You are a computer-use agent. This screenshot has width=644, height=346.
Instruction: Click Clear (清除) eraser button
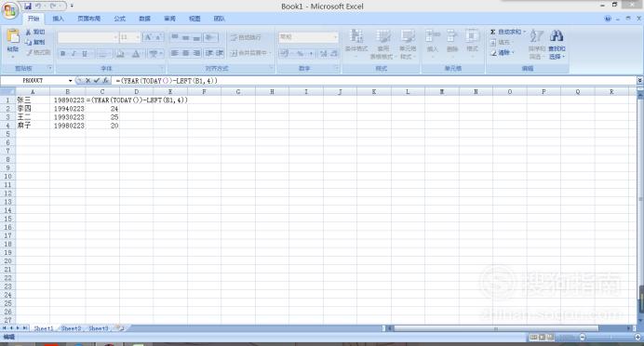click(502, 52)
